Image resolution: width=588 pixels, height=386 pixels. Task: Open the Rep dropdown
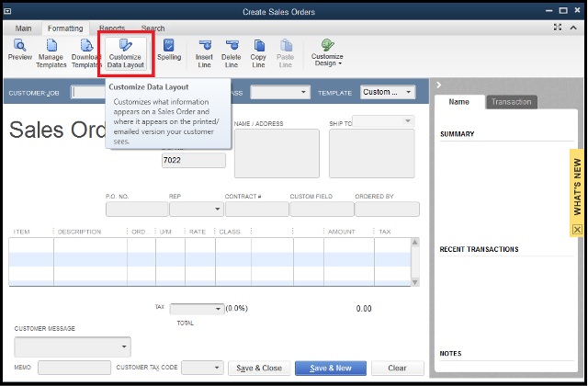coord(197,209)
